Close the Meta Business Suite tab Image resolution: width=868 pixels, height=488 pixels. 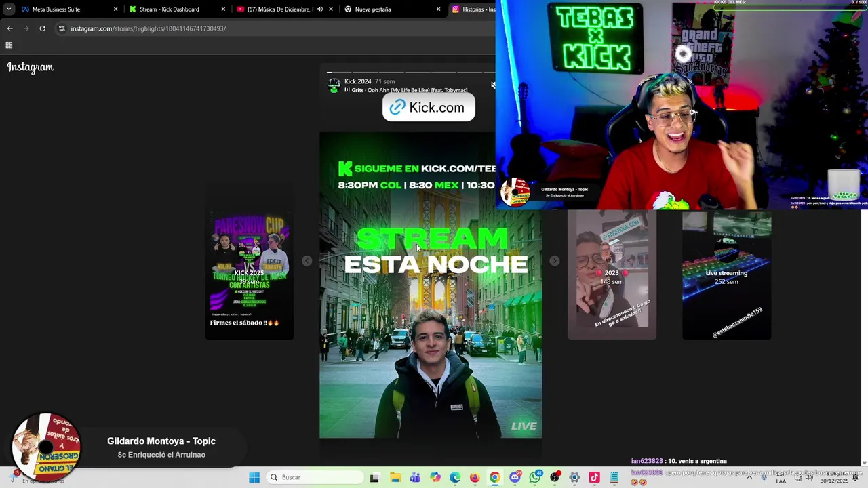pos(115,9)
